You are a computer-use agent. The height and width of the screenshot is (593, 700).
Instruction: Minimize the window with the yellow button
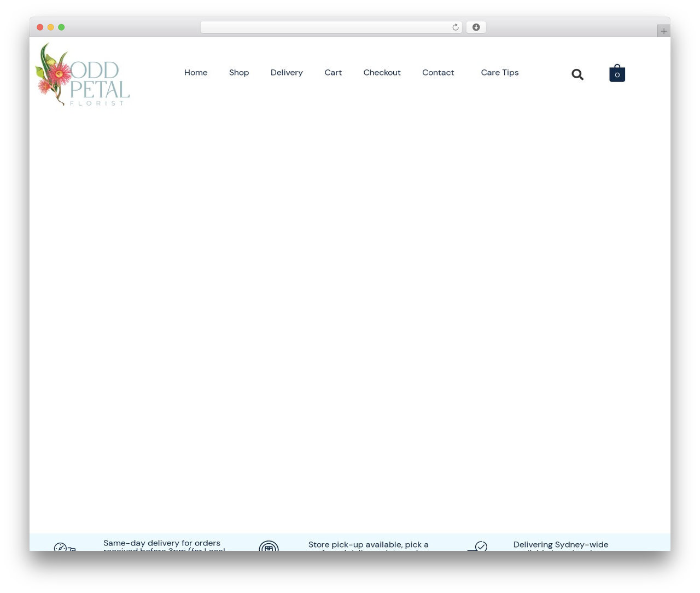[51, 27]
